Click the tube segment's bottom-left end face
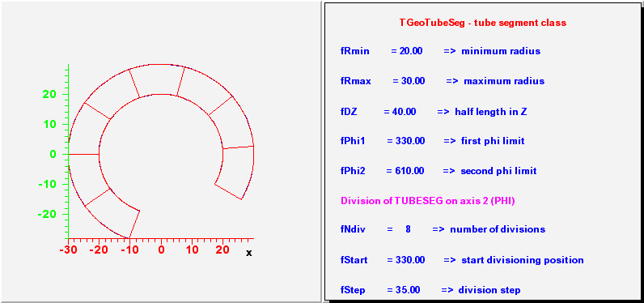Image resolution: width=644 pixels, height=303 pixels. click(x=134, y=224)
